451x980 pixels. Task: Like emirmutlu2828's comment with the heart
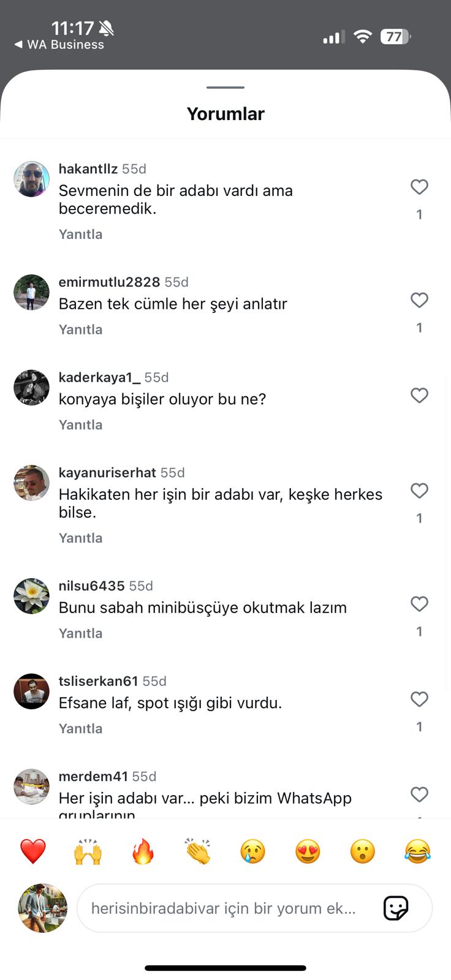pyautogui.click(x=419, y=300)
